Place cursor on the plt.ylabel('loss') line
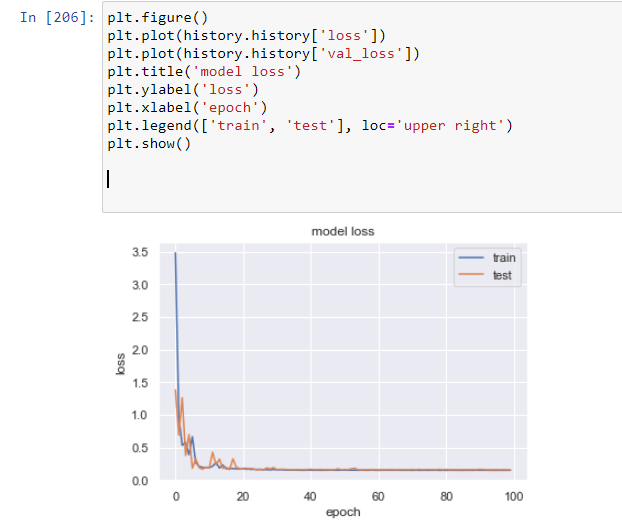Screen dimensions: 622x524 [187, 89]
